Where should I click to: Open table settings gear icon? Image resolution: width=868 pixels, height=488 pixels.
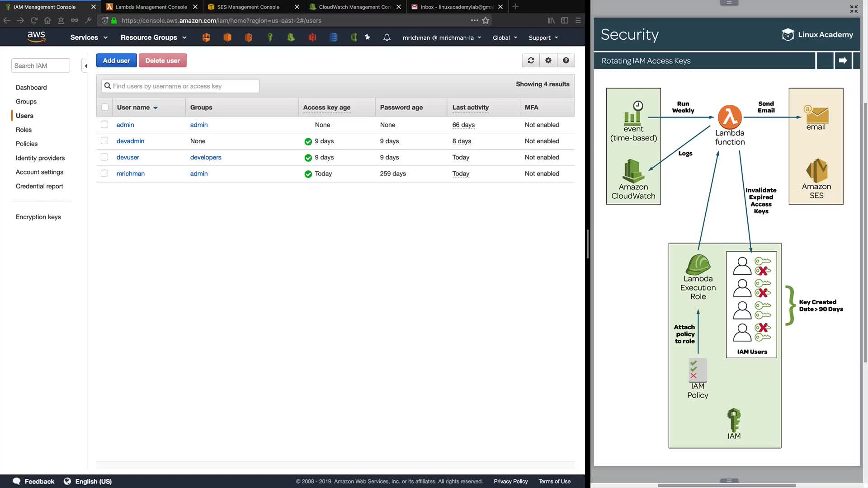pyautogui.click(x=548, y=61)
